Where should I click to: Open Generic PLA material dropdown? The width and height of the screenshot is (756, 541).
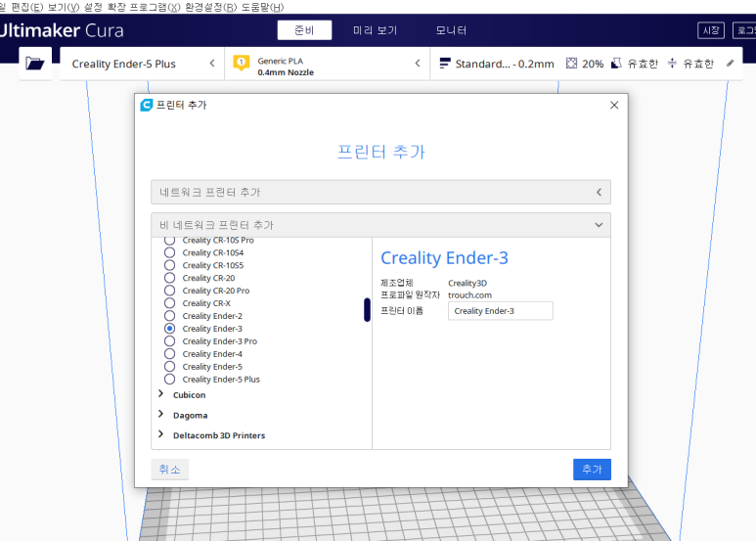[327, 64]
